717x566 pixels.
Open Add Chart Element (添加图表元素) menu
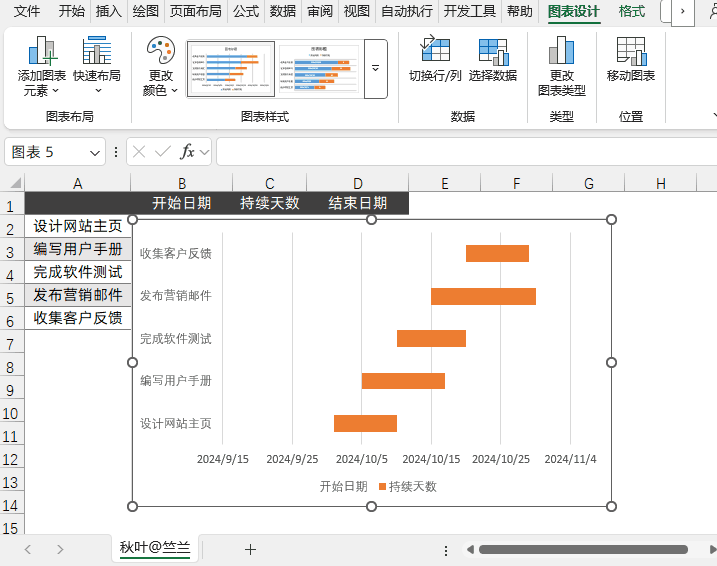[x=42, y=66]
